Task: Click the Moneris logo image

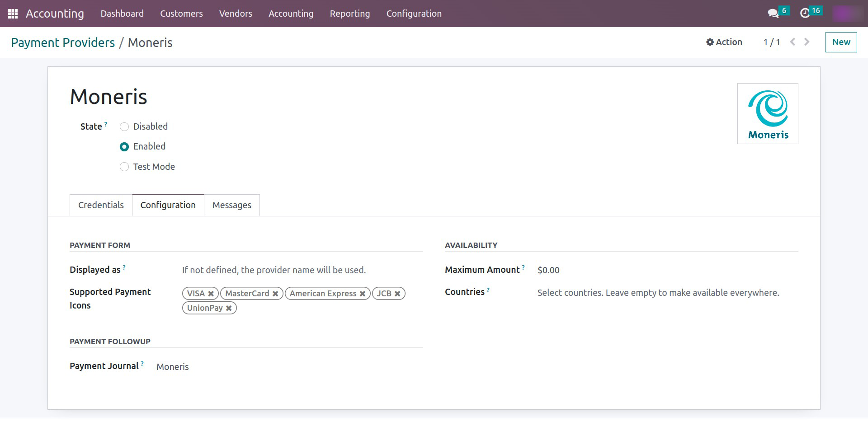Action: 768,114
